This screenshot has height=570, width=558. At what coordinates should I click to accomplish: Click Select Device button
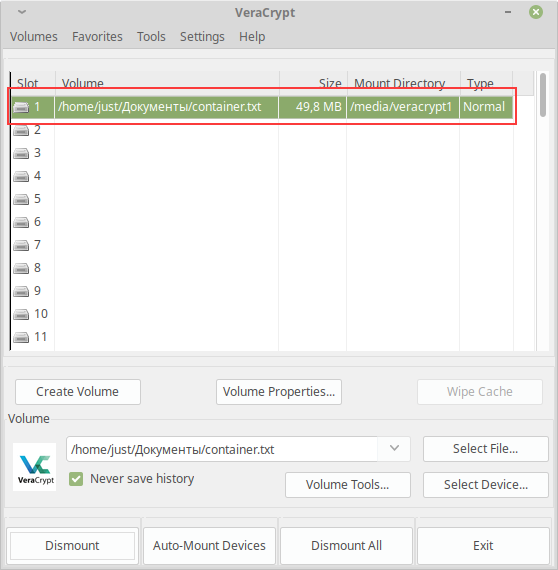click(486, 485)
